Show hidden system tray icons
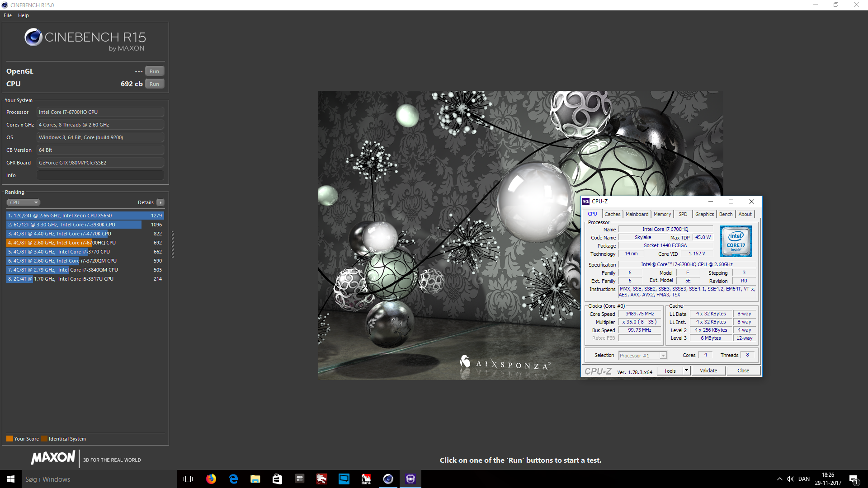 (779, 479)
